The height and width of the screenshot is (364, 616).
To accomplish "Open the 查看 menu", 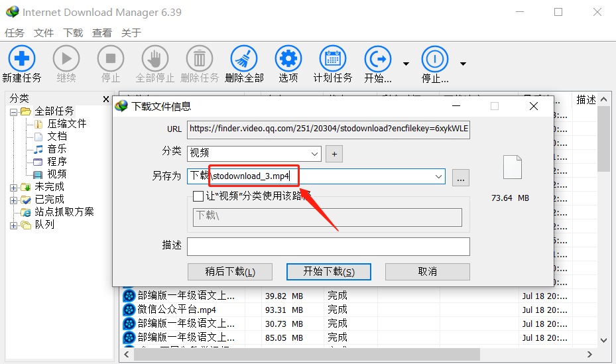I will (101, 32).
